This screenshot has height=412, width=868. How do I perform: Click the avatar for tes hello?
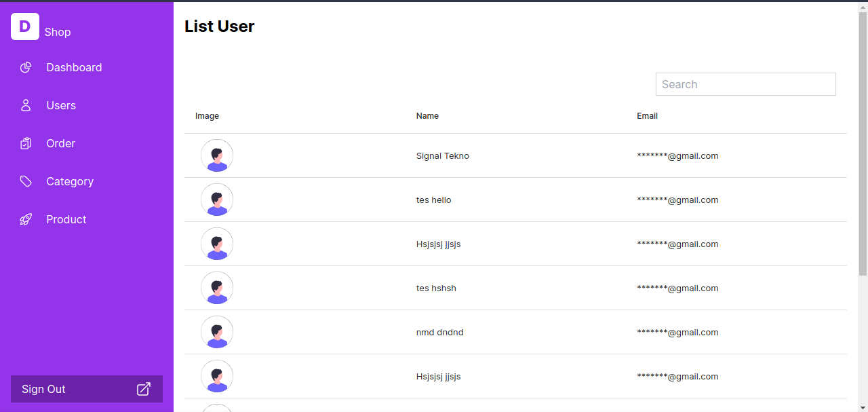pyautogui.click(x=217, y=200)
